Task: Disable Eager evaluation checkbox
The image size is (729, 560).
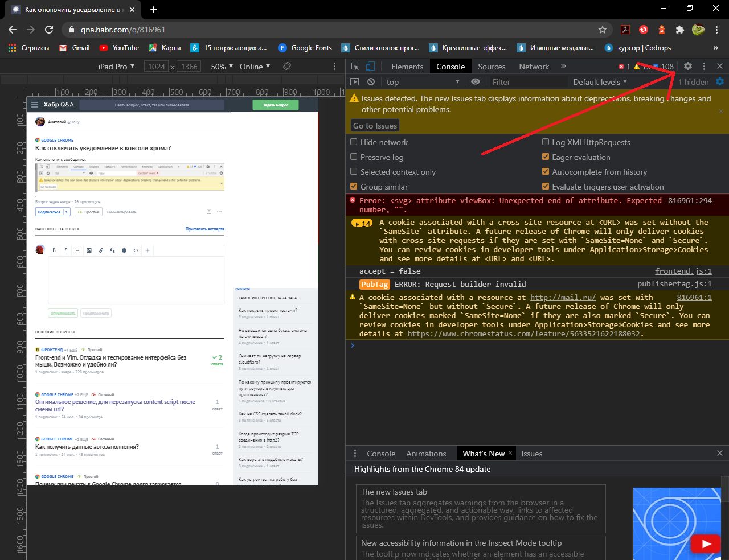Action: coord(546,157)
